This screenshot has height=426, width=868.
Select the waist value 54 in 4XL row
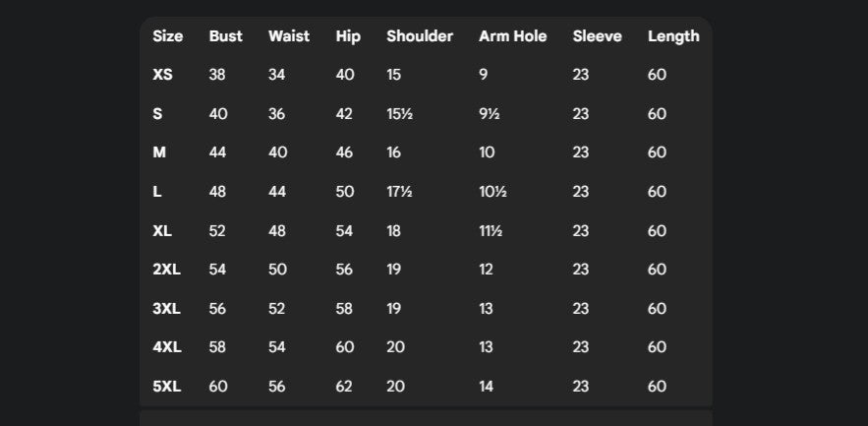point(277,347)
